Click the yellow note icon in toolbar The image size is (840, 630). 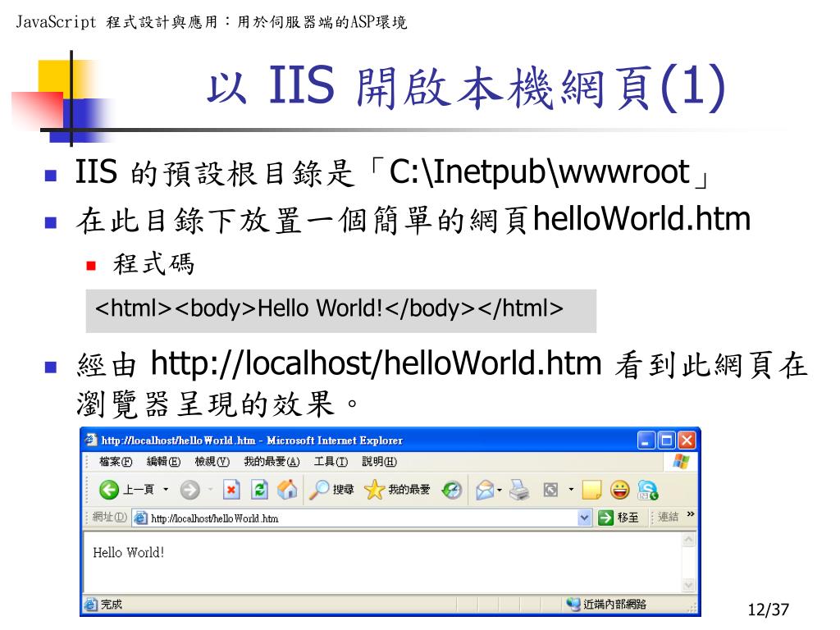(x=591, y=490)
